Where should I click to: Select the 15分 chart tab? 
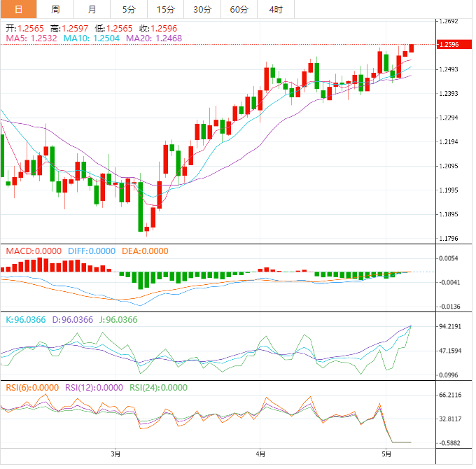[166, 9]
